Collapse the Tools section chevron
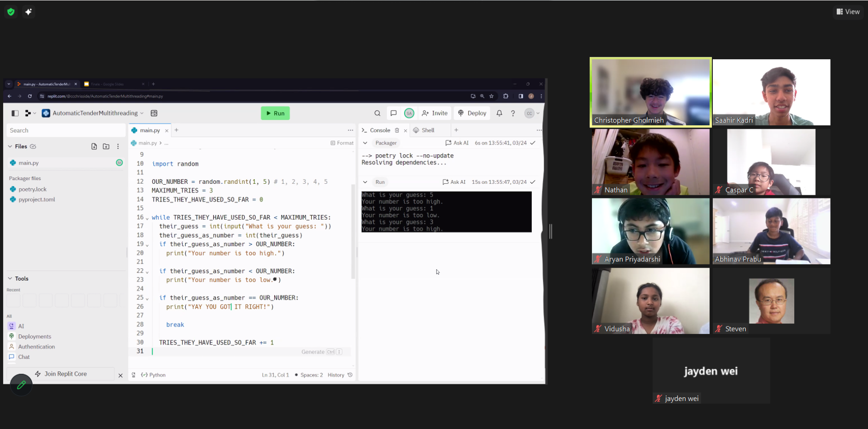Image resolution: width=868 pixels, height=429 pixels. pyautogui.click(x=10, y=279)
